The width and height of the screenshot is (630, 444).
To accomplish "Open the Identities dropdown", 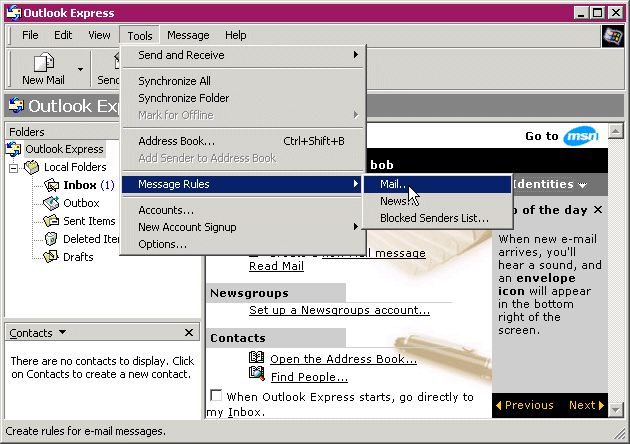I will pyautogui.click(x=583, y=185).
